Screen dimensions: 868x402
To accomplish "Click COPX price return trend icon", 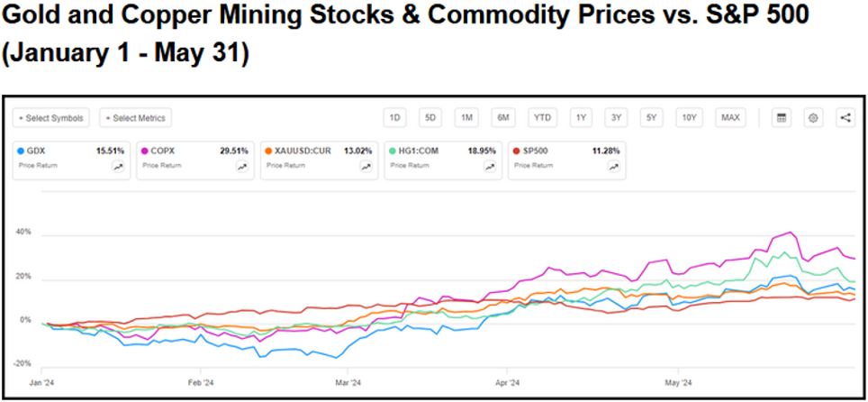I will [x=241, y=167].
